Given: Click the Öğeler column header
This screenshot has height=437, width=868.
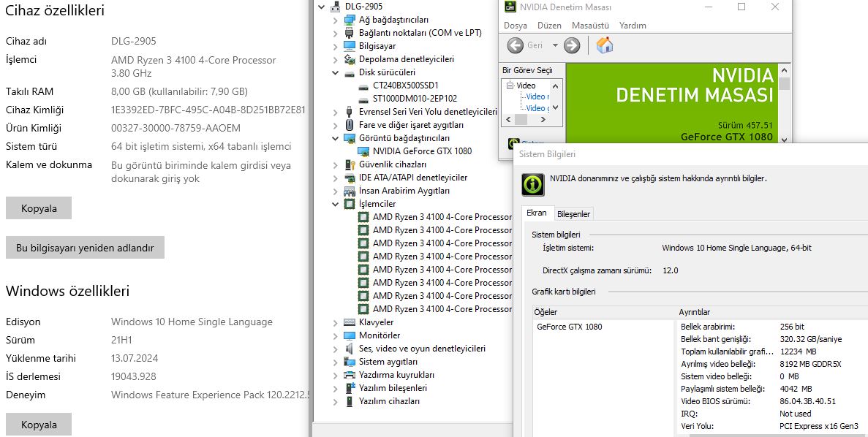Looking at the screenshot, I should (604, 313).
